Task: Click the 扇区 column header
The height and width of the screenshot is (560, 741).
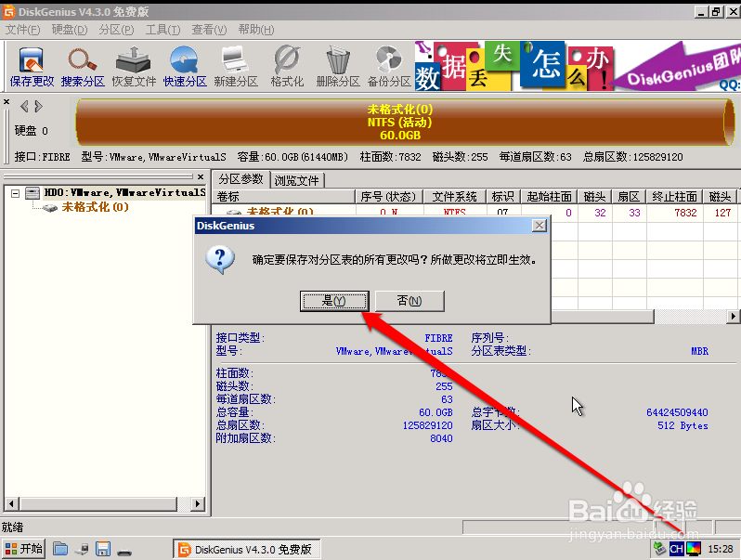Action: pyautogui.click(x=629, y=197)
